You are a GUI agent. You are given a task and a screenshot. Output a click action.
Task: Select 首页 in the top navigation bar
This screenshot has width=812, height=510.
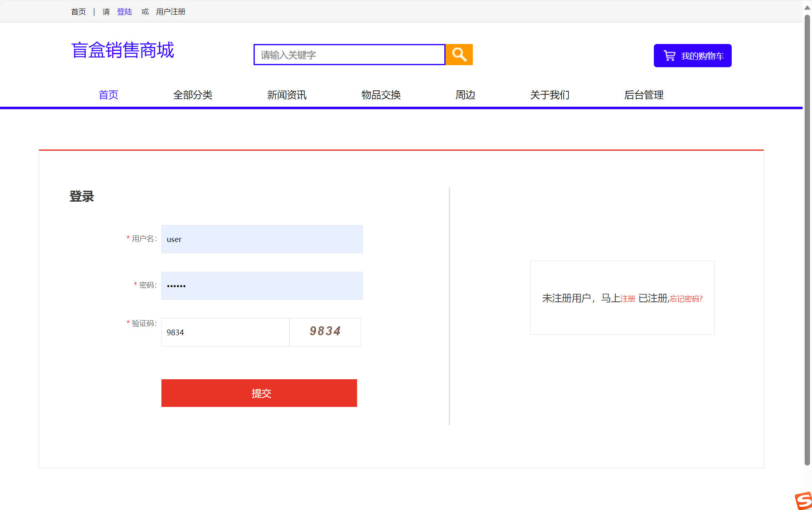point(108,95)
